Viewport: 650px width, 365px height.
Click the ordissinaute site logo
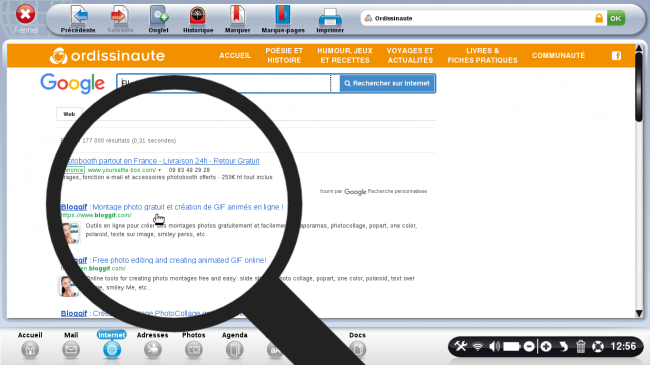[107, 56]
